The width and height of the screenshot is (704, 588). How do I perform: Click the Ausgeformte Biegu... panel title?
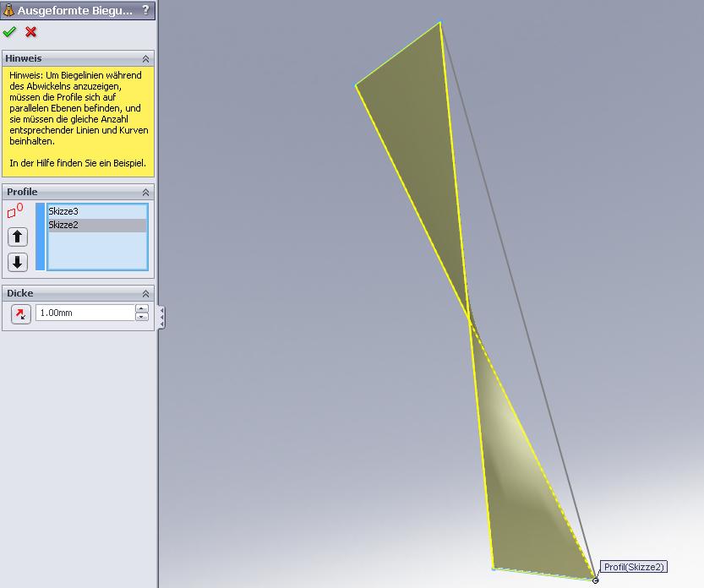point(75,10)
